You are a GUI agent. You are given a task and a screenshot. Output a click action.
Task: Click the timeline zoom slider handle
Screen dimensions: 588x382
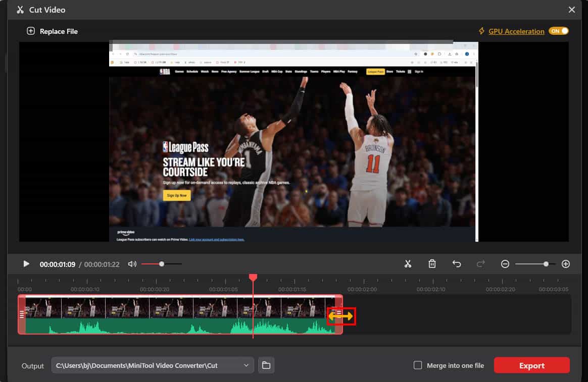click(x=546, y=264)
